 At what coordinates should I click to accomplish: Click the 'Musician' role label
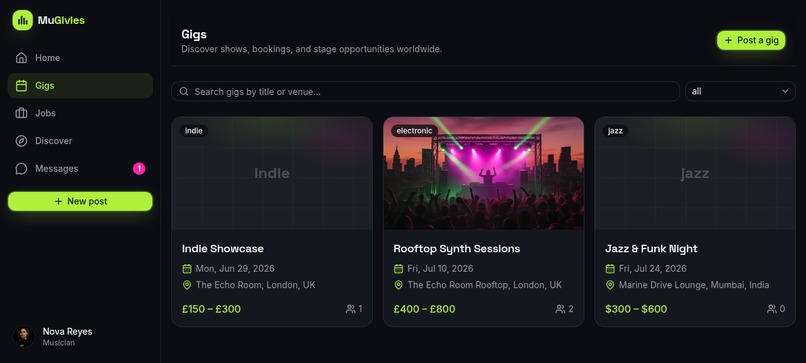(59, 343)
